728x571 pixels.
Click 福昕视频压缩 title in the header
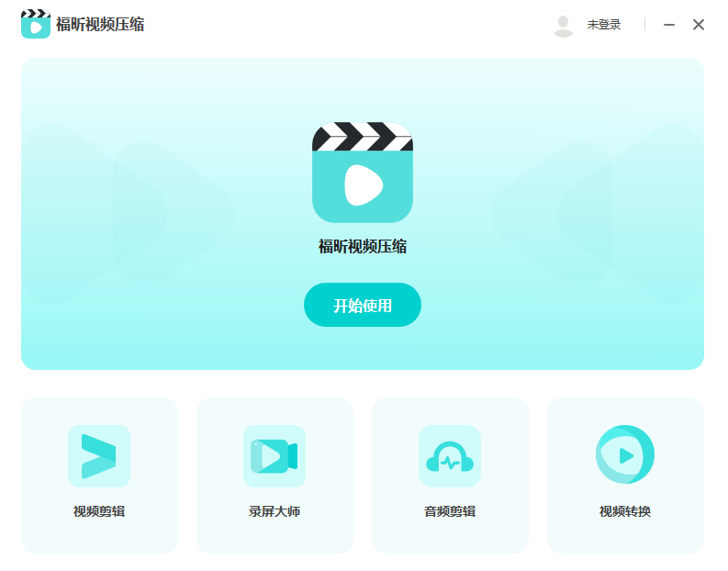[100, 25]
